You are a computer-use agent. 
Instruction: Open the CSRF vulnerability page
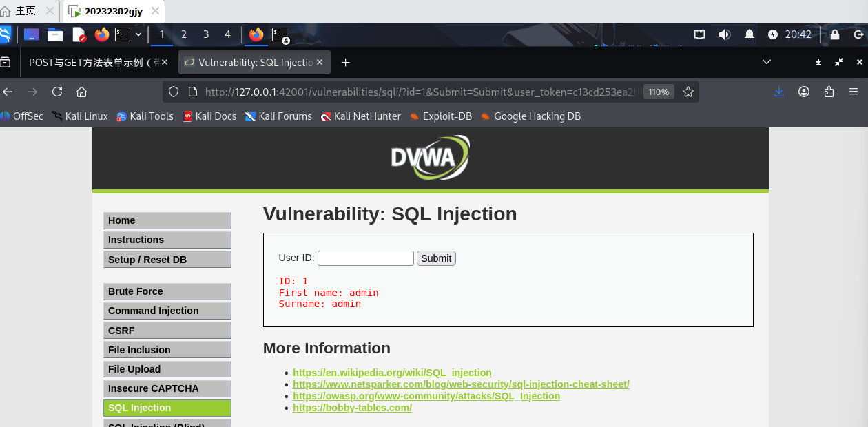[x=167, y=331]
